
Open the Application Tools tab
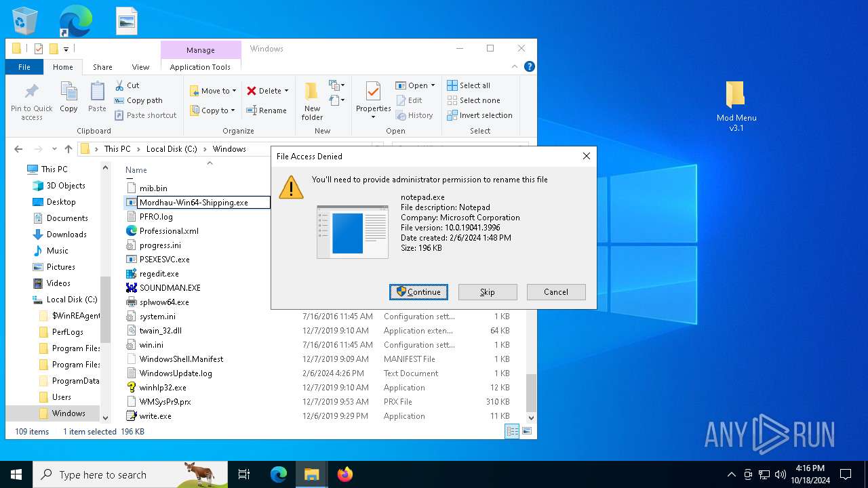[x=200, y=67]
